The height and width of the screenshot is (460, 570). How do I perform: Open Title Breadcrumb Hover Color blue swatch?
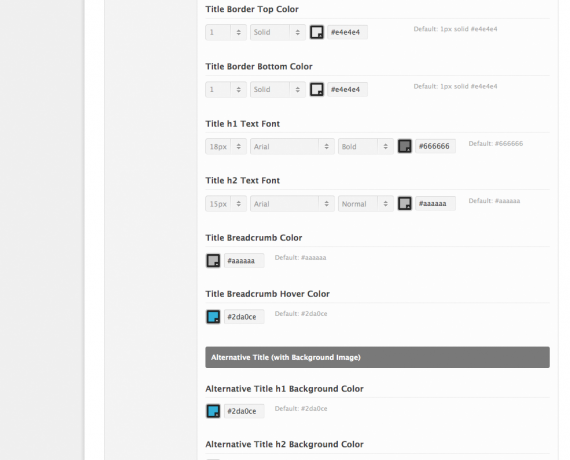coord(213,316)
